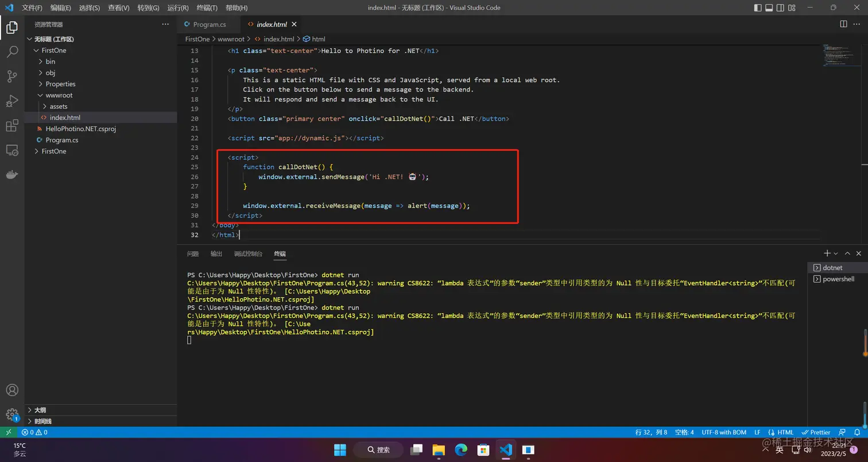Switch to the 输出 panel tab
Image resolution: width=868 pixels, height=462 pixels.
[216, 253]
